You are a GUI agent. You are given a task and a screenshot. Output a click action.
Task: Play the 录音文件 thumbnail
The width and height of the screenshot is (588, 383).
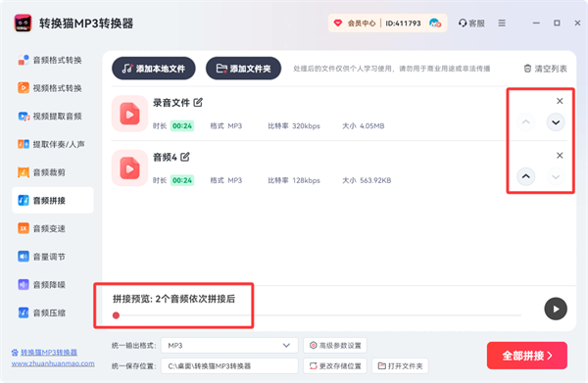[x=129, y=114]
